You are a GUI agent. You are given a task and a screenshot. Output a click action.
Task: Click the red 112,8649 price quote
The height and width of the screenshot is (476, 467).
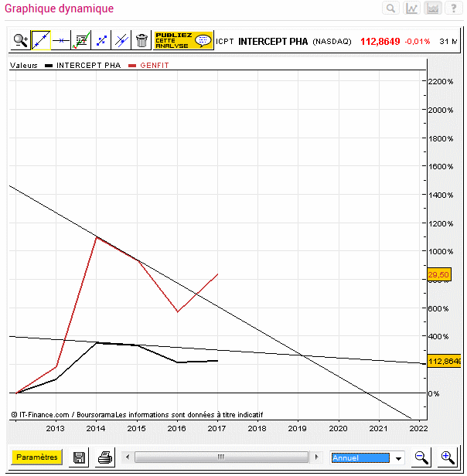[380, 41]
